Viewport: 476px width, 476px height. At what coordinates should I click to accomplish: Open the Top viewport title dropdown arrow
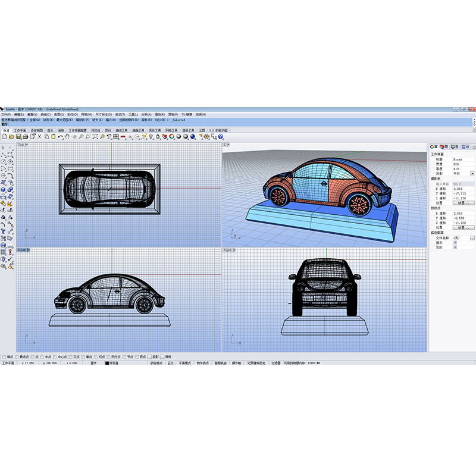tap(26, 145)
